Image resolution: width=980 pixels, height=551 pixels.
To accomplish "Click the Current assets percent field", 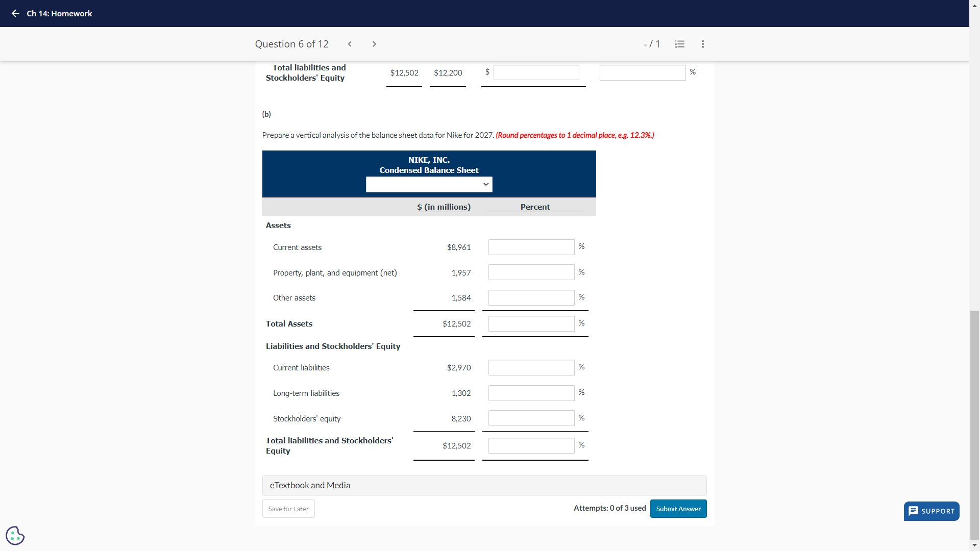I will coord(531,247).
